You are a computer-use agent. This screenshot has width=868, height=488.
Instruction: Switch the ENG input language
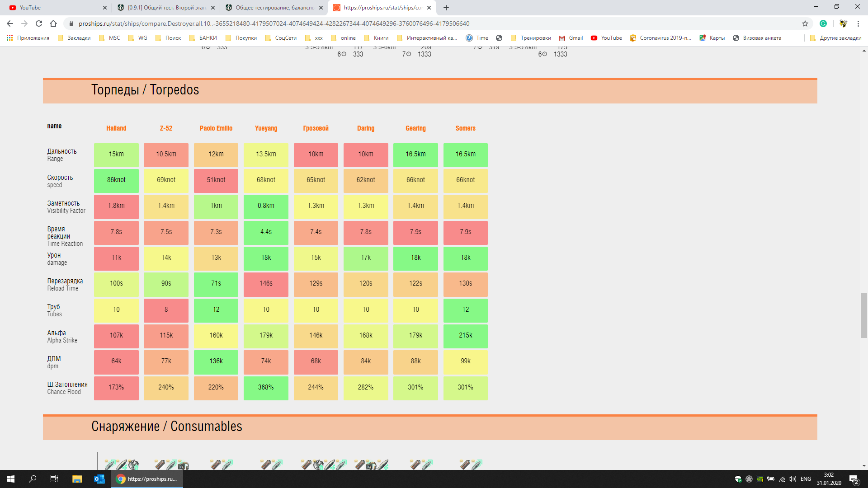click(806, 479)
